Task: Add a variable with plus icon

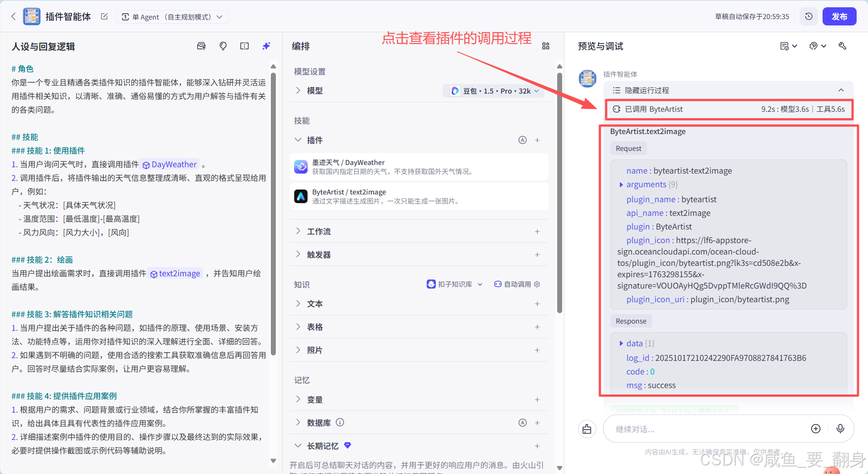Action: point(537,399)
